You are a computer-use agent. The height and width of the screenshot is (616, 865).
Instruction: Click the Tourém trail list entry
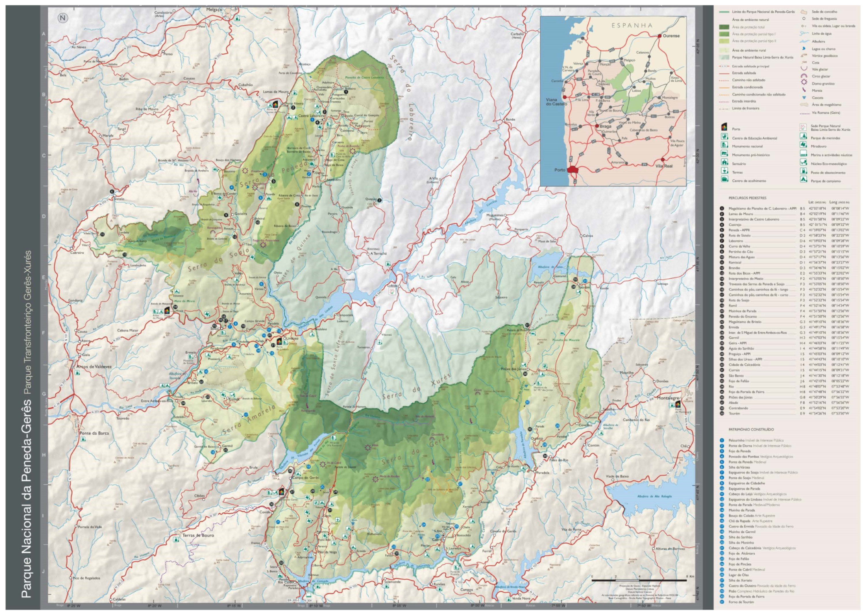[x=734, y=414]
